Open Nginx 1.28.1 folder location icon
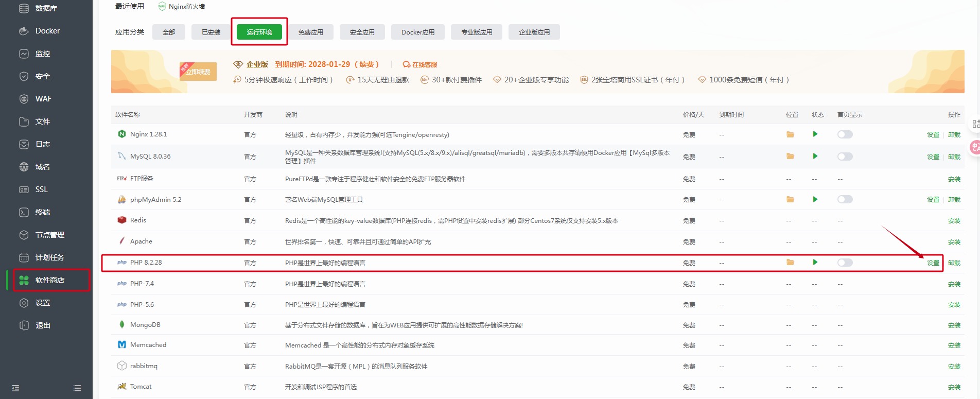Image resolution: width=980 pixels, height=399 pixels. (x=790, y=134)
